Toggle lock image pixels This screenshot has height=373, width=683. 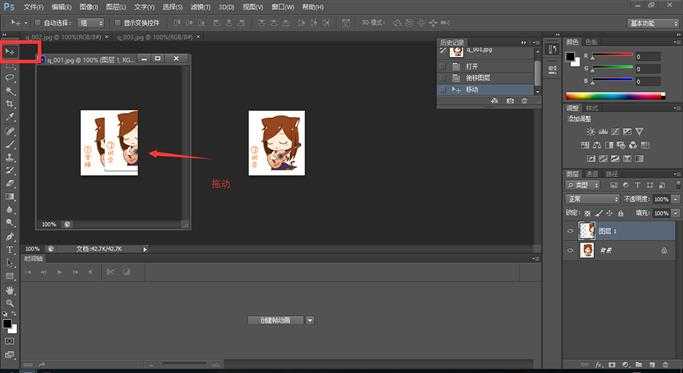coord(599,213)
